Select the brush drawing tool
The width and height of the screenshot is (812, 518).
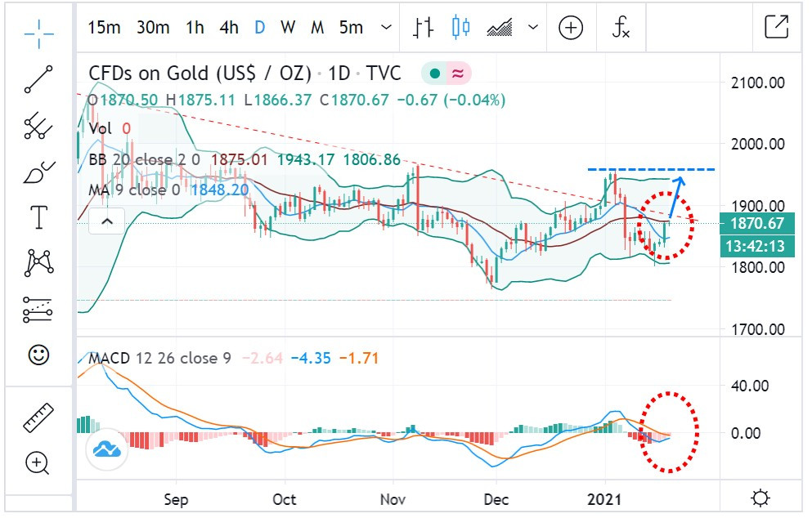click(38, 172)
